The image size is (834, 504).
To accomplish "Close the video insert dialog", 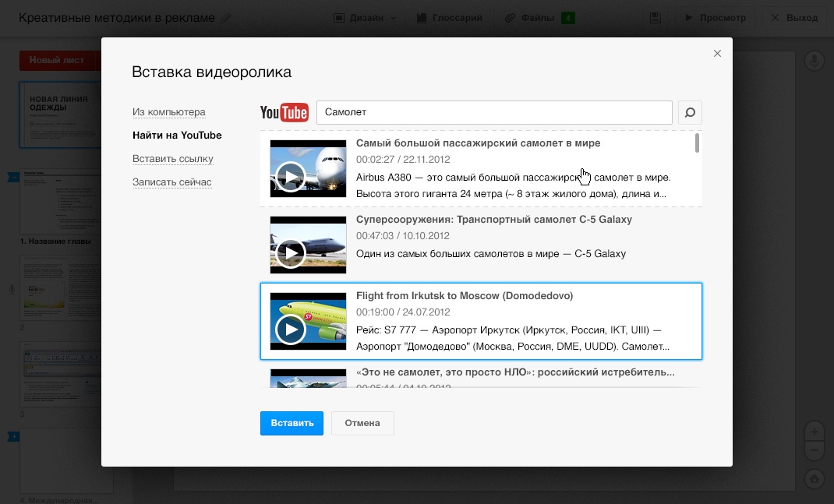I will [x=718, y=53].
